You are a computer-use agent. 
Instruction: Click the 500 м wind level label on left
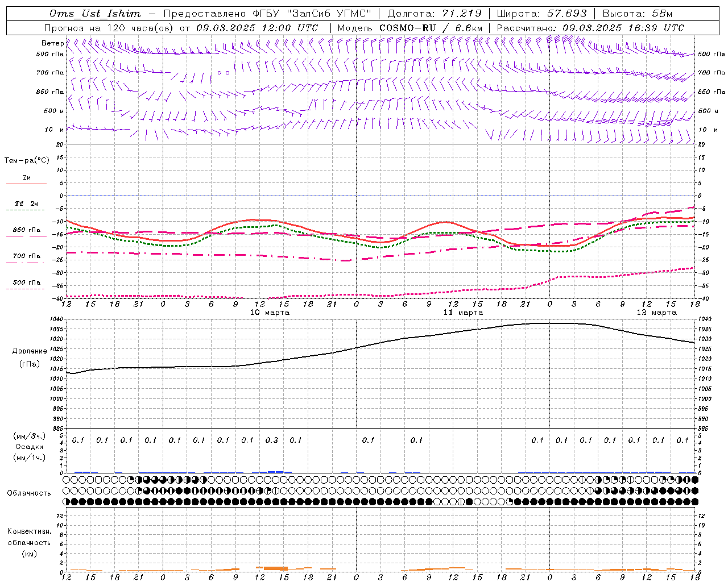pos(54,111)
